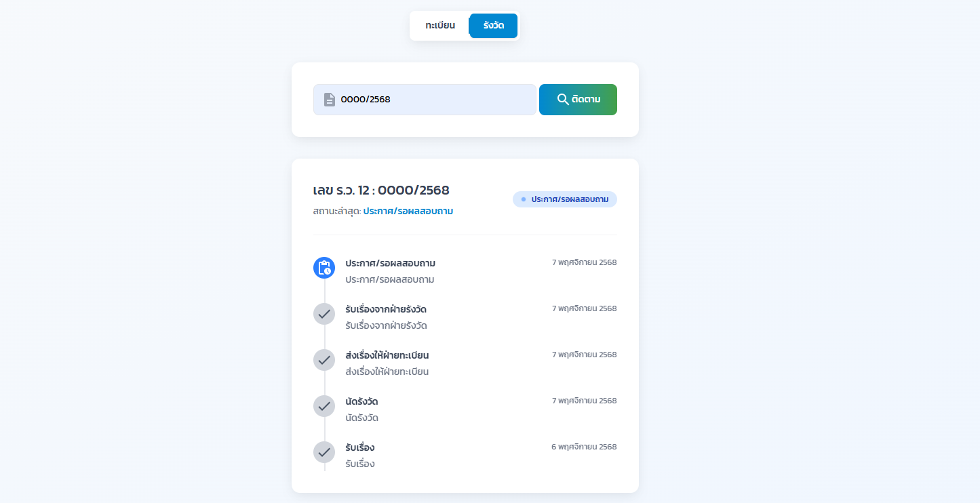Click the blue ประกาศ/รอผลสอบถาม latest status text
This screenshot has height=503, width=980.
408,211
